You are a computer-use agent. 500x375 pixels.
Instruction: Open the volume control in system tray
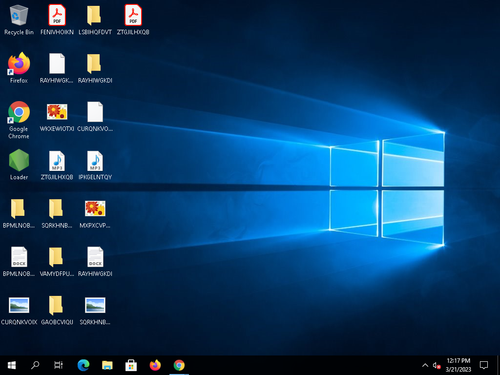tap(436, 365)
